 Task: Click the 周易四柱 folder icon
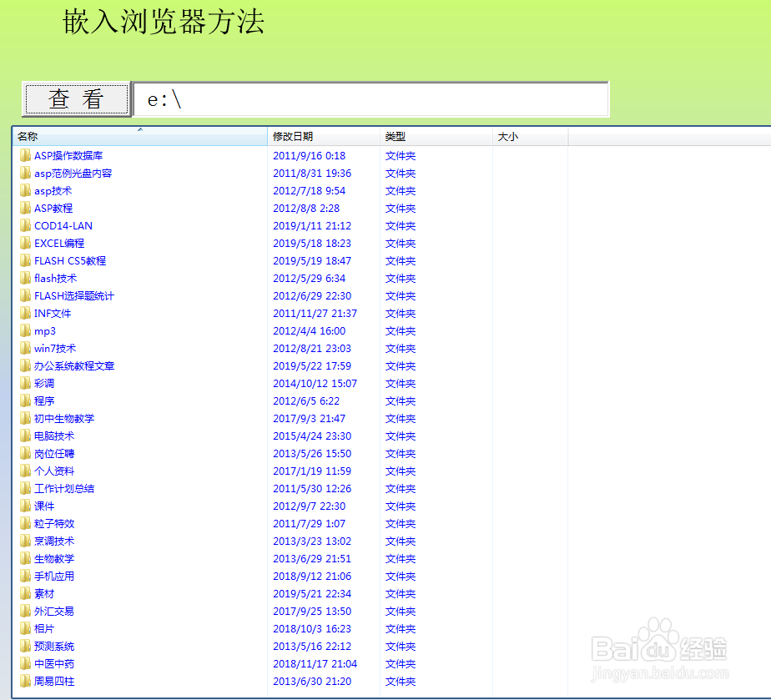point(25,681)
